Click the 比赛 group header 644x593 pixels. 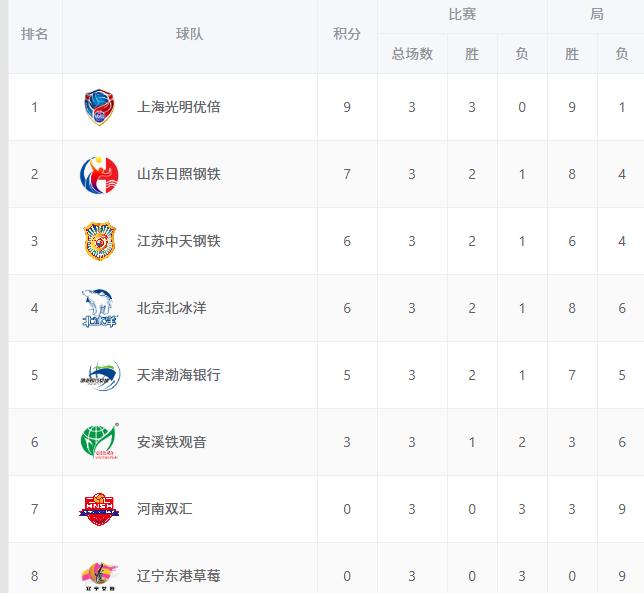click(x=462, y=16)
